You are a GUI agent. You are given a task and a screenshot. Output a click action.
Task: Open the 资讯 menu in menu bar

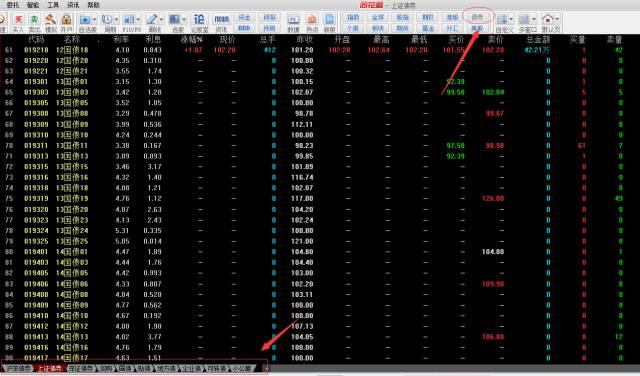click(x=73, y=5)
